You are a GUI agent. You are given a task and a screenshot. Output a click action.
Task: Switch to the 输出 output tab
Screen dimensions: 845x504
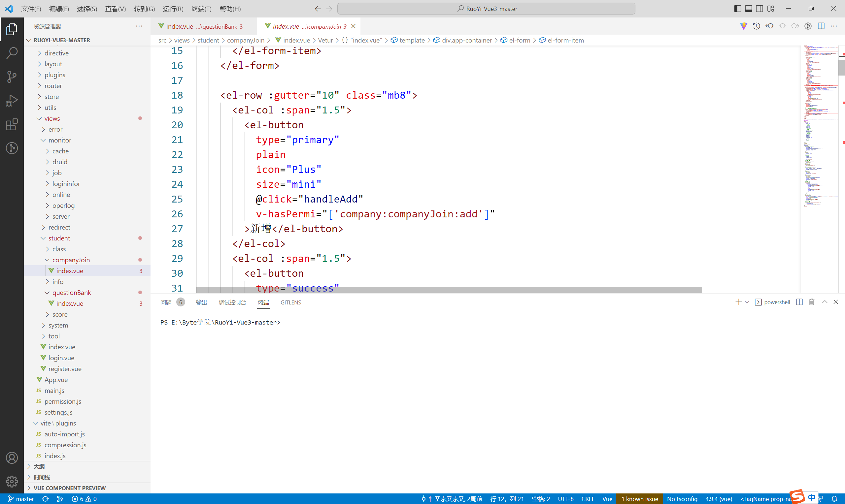(x=201, y=302)
